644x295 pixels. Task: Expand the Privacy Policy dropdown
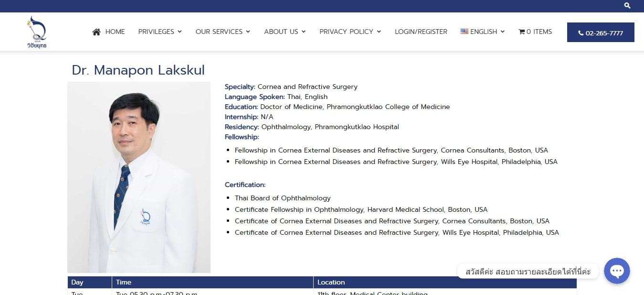pyautogui.click(x=350, y=32)
